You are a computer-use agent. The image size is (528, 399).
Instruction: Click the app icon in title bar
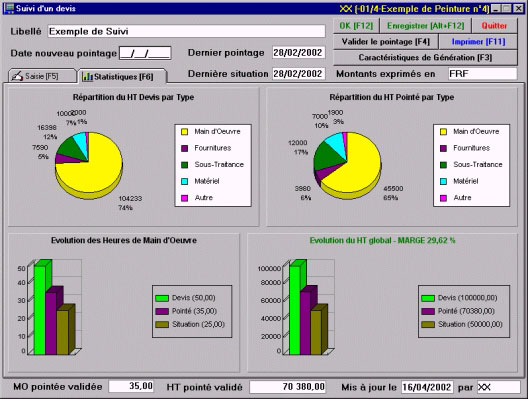point(9,8)
